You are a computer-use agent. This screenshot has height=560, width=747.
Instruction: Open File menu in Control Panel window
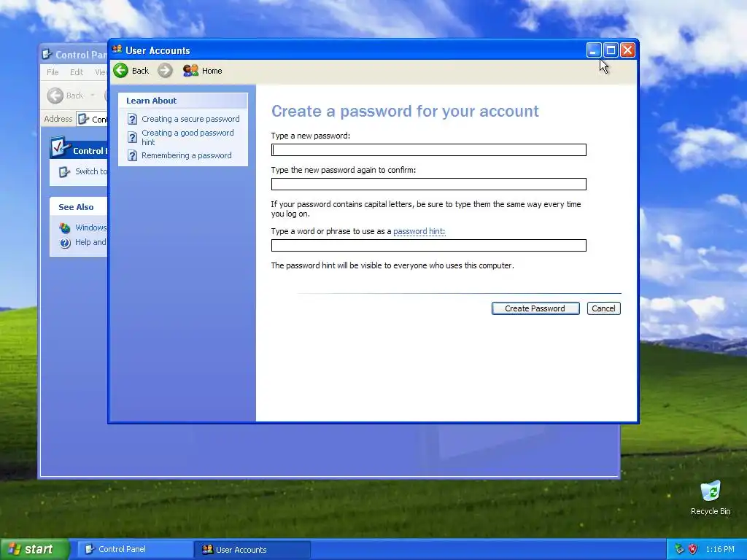[x=53, y=72]
